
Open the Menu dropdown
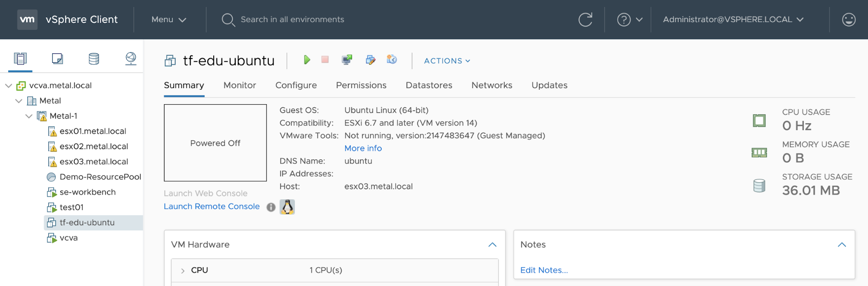coord(168,20)
